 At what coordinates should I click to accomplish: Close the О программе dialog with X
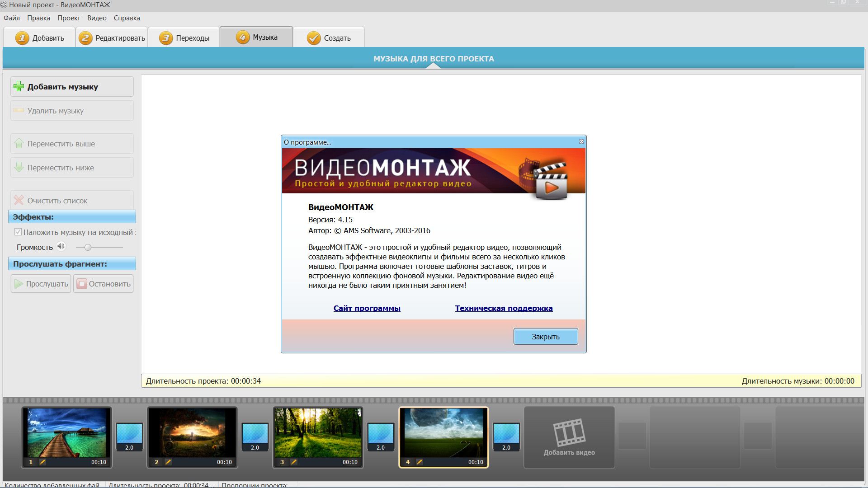click(581, 141)
